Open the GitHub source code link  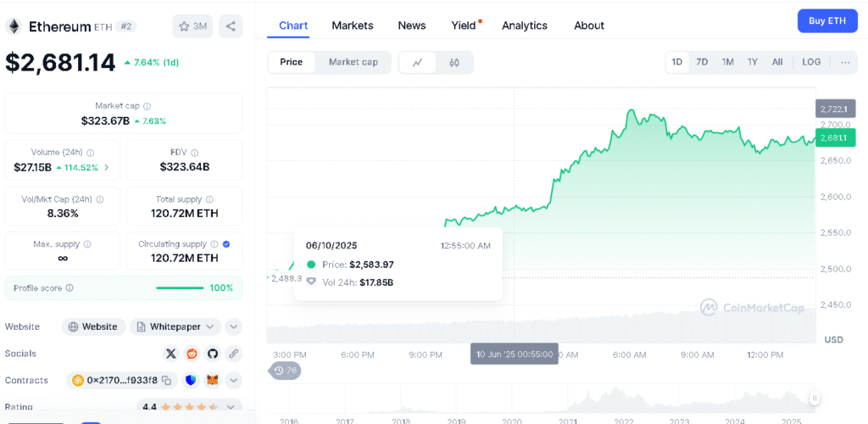[x=213, y=354]
